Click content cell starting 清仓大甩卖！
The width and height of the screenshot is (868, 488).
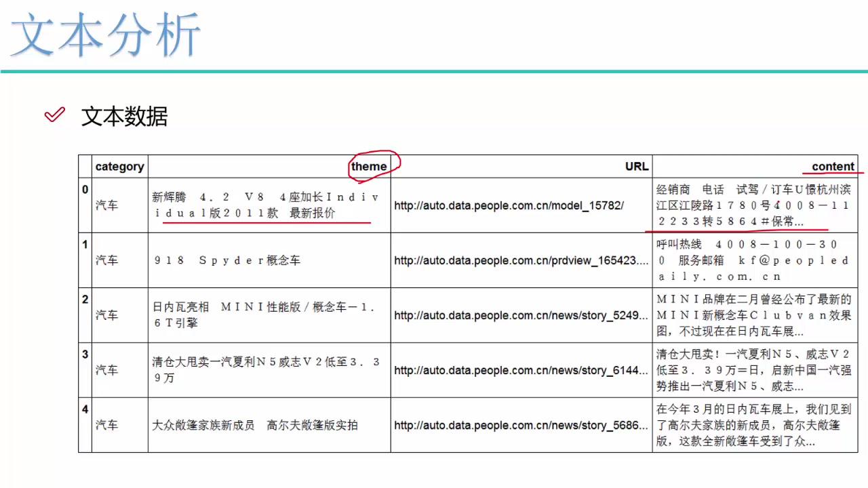pos(754,370)
